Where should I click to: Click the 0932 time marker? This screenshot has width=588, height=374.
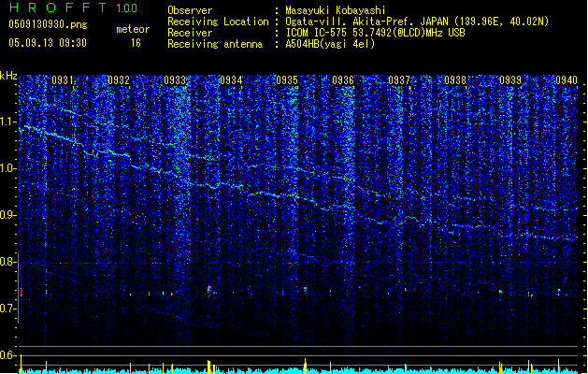[x=119, y=80]
